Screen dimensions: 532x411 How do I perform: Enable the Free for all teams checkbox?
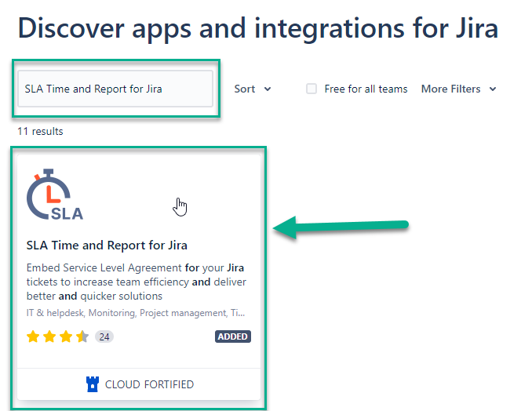[312, 89]
